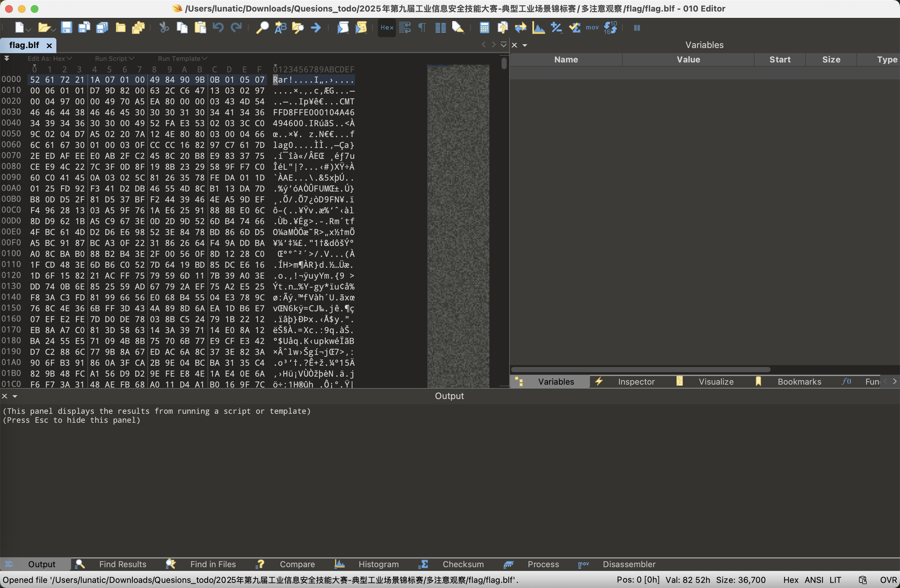Click the Copy icon in toolbar

182,27
